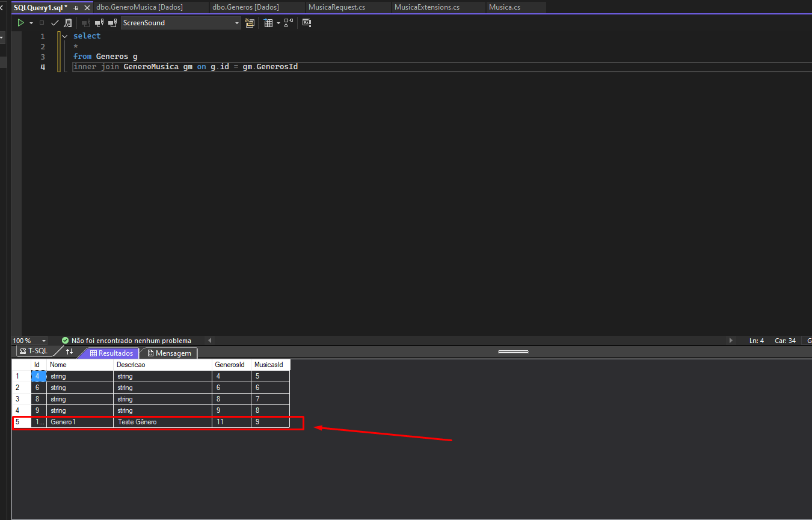This screenshot has height=520, width=812.
Task: Click 'from Generos g' on line 3
Action: (105, 57)
